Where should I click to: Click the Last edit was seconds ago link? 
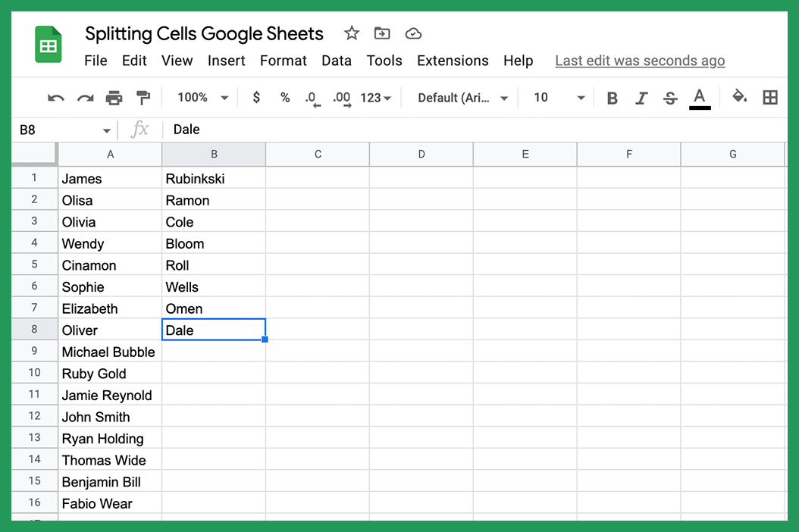639,61
